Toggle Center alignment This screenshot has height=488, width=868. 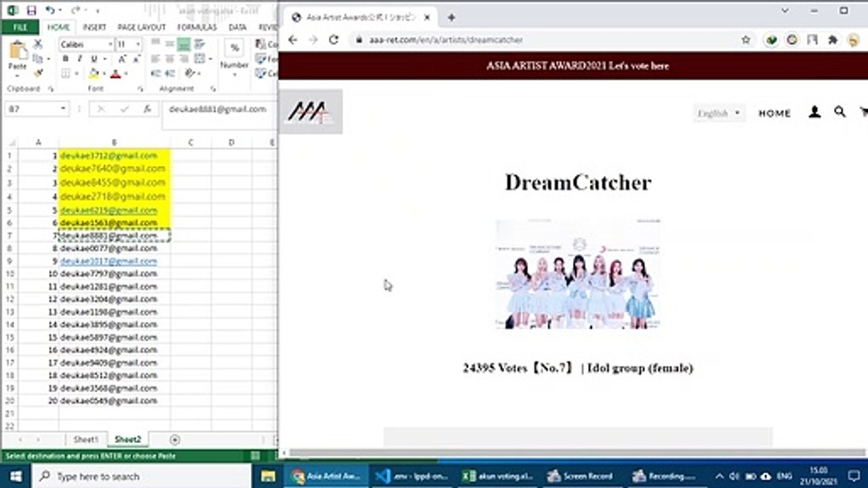170,59
